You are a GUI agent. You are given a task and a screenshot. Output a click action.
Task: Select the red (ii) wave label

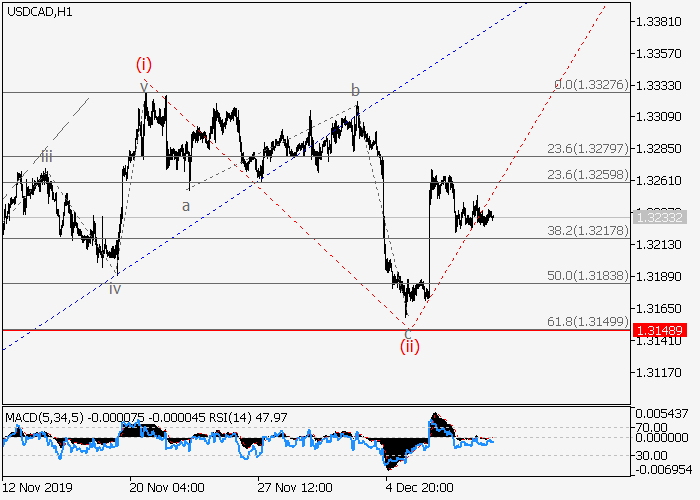pos(410,346)
